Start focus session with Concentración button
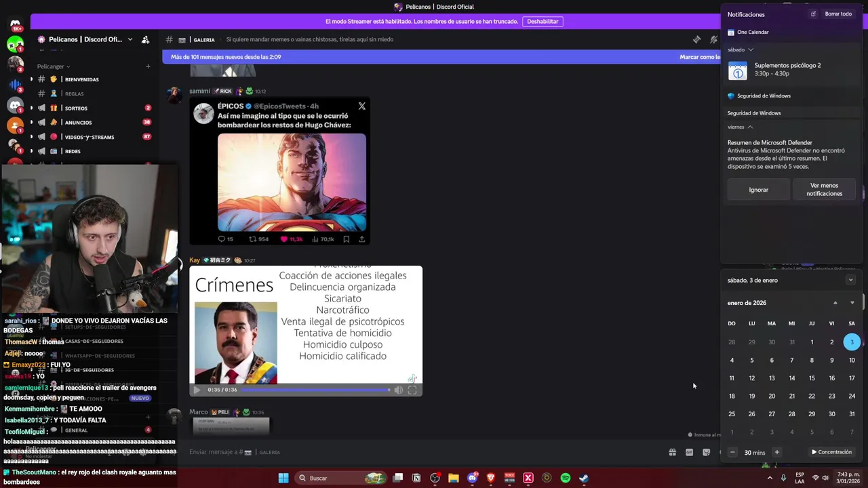This screenshot has width=868, height=488. [831, 453]
